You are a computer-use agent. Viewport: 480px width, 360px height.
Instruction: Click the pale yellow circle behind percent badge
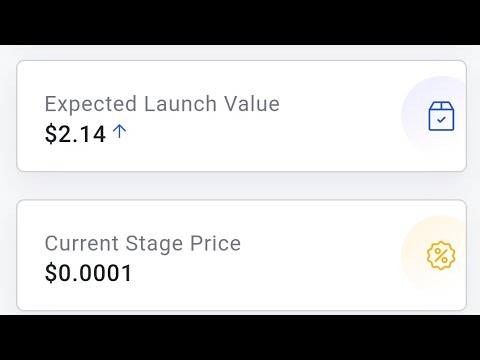(434, 255)
